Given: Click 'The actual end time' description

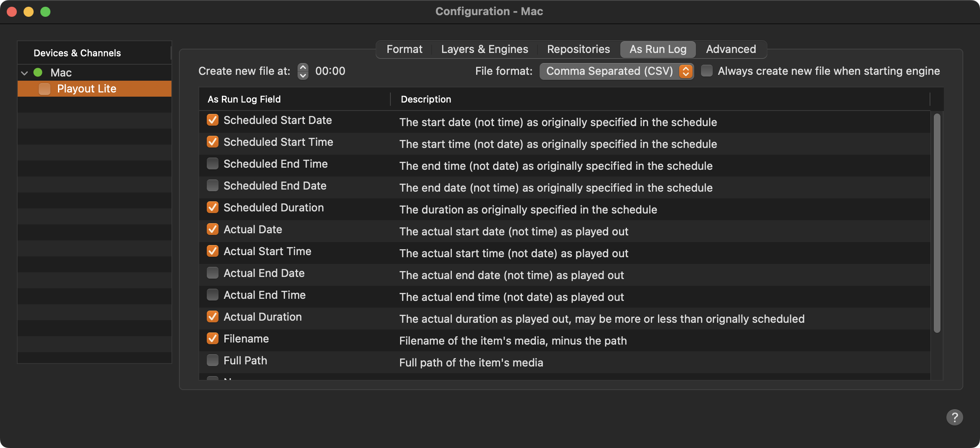Looking at the screenshot, I should [x=511, y=297].
